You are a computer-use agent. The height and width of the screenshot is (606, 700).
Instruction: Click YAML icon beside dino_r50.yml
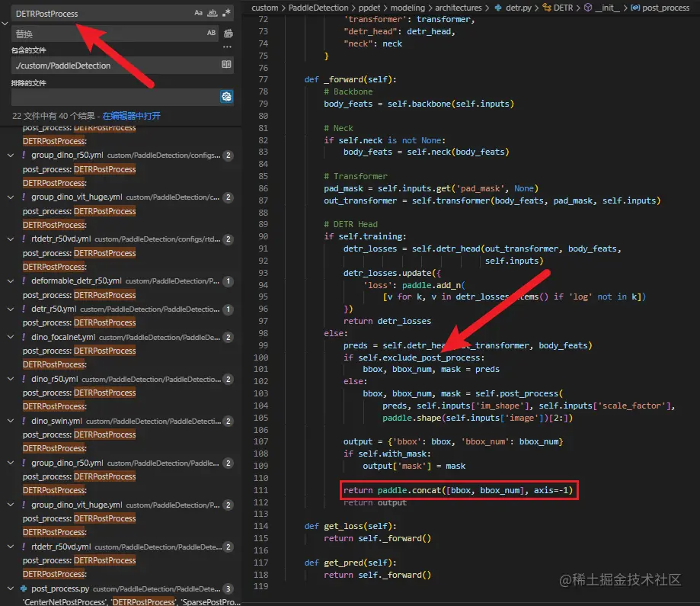tap(24, 379)
